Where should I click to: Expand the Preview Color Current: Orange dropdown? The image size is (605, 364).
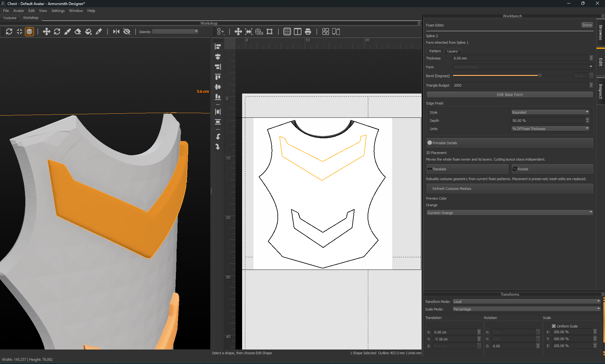click(x=510, y=213)
